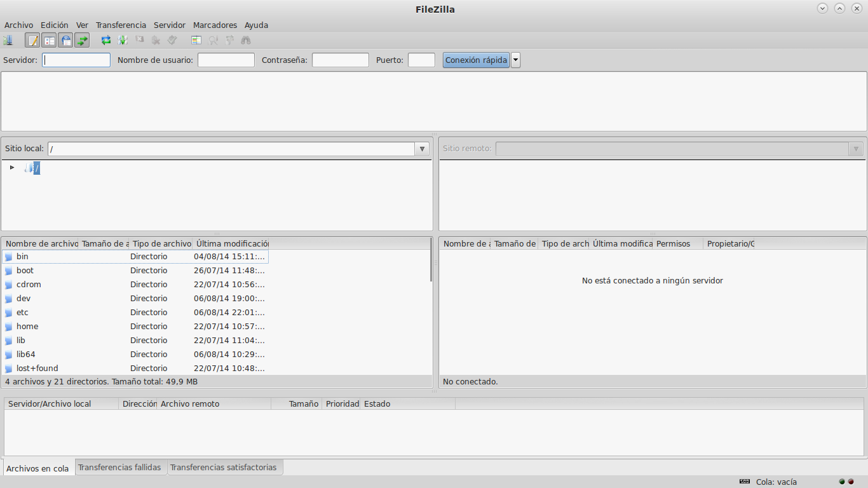Focus the Contraseña field
The width and height of the screenshot is (868, 488).
341,60
